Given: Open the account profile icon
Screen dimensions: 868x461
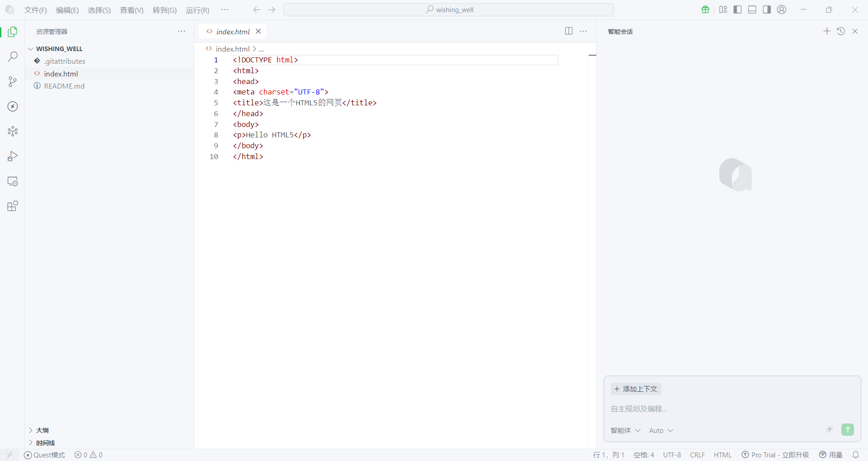Looking at the screenshot, I should (782, 9).
